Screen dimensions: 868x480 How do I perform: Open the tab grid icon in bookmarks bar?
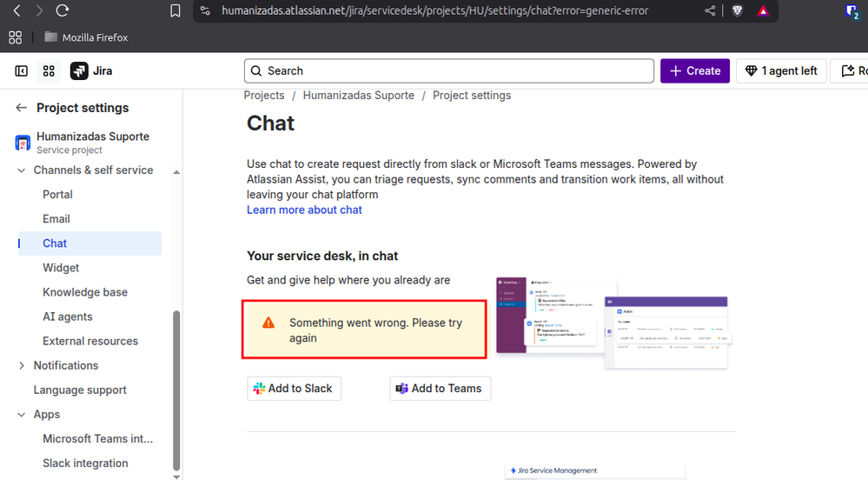pos(16,37)
